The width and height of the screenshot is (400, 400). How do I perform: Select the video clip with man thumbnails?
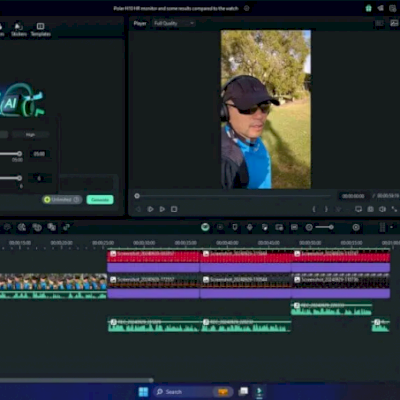[x=53, y=286]
